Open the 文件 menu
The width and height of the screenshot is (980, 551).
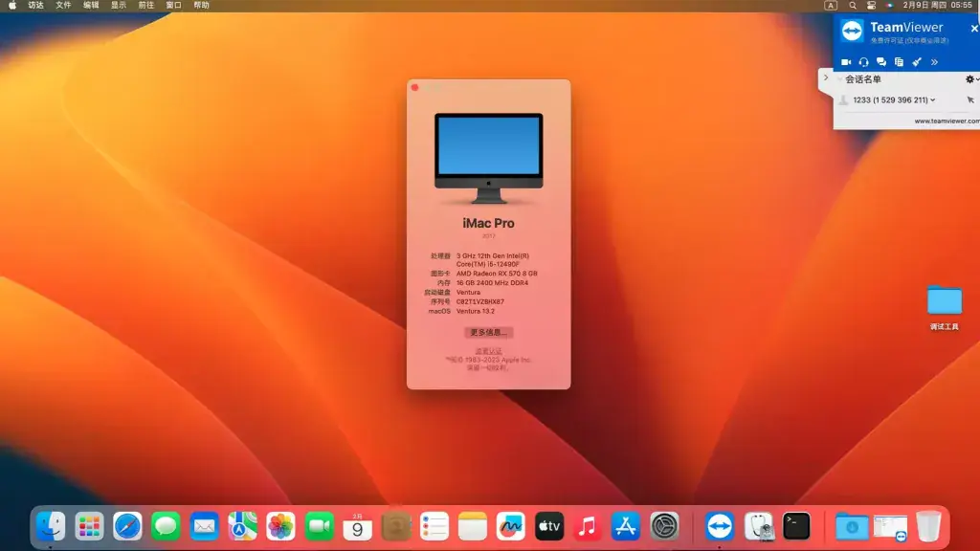[x=63, y=5]
